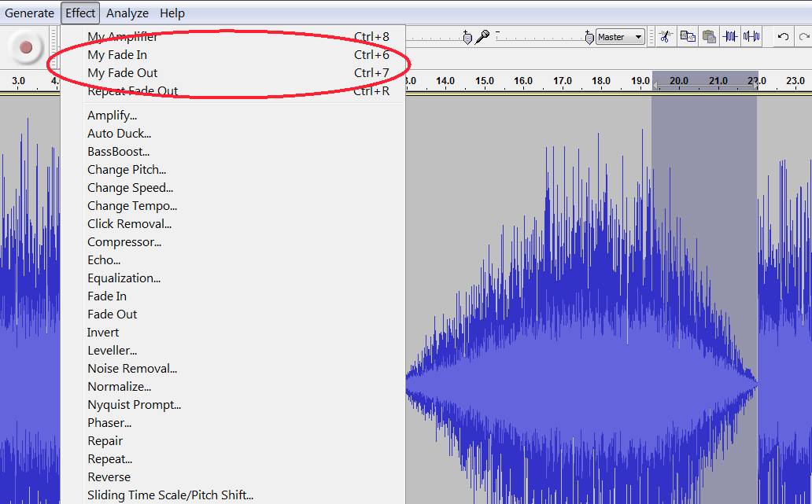Open the Help menu
The height and width of the screenshot is (504, 812).
172,13
